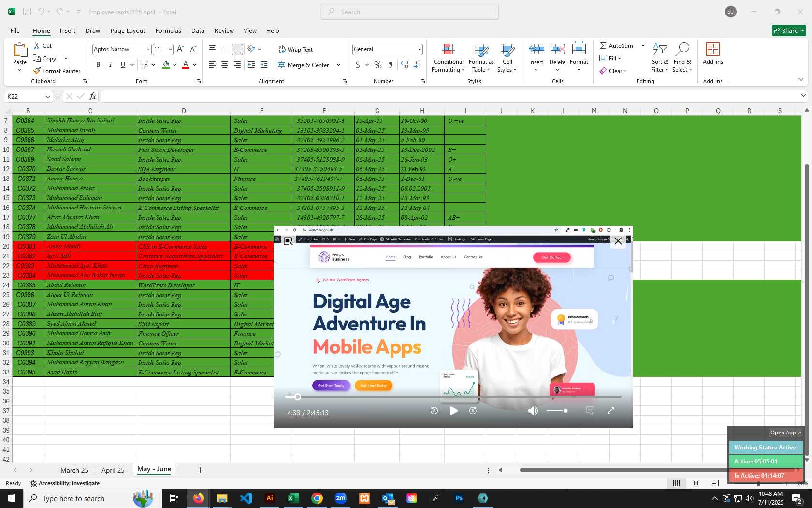This screenshot has width=812, height=508.
Task: Switch to Normal view in status bar
Action: click(677, 483)
